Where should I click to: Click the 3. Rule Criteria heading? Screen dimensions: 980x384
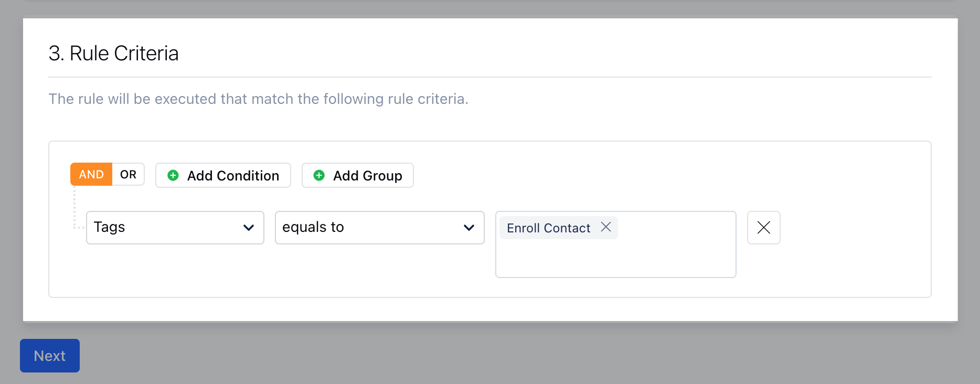[113, 54]
